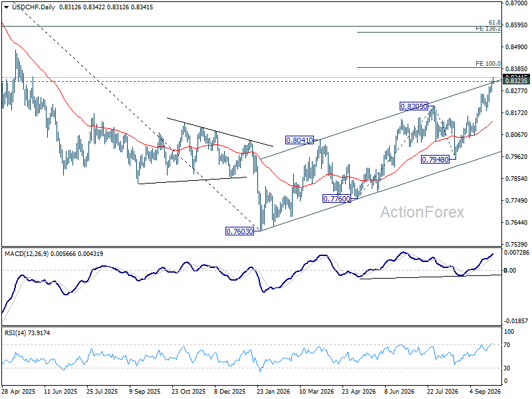Click the FE 138.2 Fibonacci level label
Viewport: 532px width, 399px height.
(x=488, y=29)
